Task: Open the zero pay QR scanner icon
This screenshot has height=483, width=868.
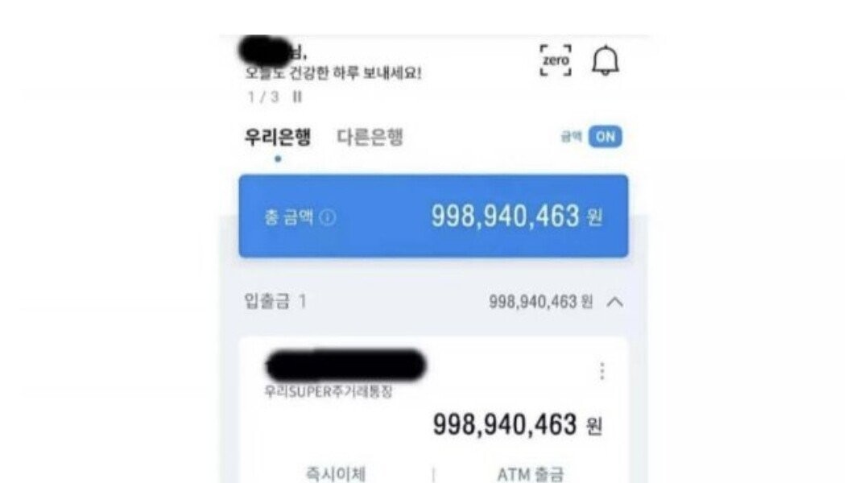Action: click(x=556, y=60)
